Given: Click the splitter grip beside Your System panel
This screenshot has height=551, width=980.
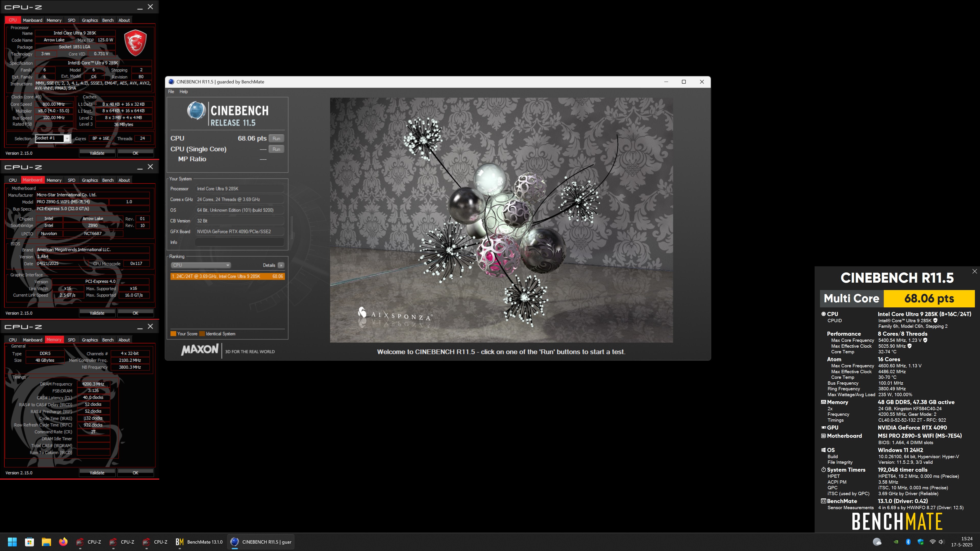Looking at the screenshot, I should pyautogui.click(x=291, y=227).
